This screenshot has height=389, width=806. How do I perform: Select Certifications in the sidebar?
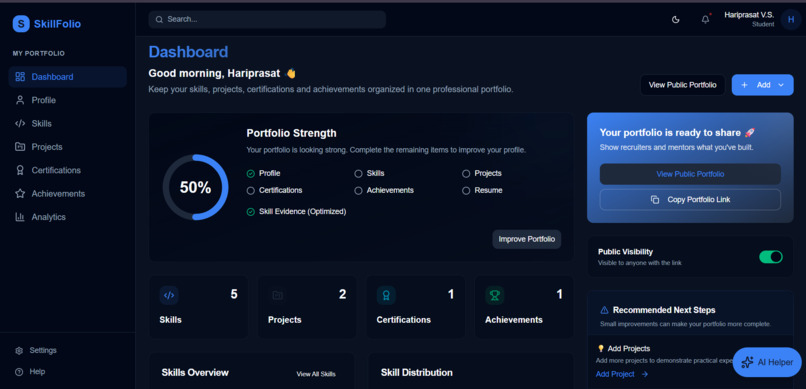[67, 170]
